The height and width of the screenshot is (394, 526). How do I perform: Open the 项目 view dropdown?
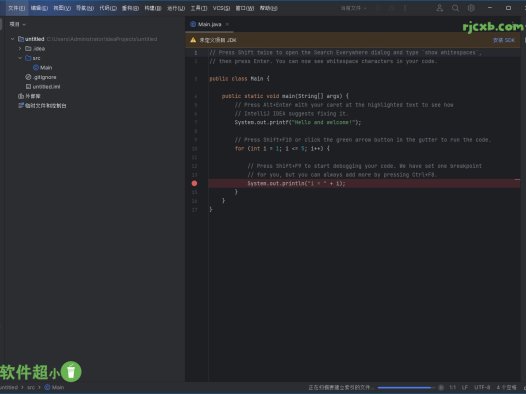[x=17, y=24]
